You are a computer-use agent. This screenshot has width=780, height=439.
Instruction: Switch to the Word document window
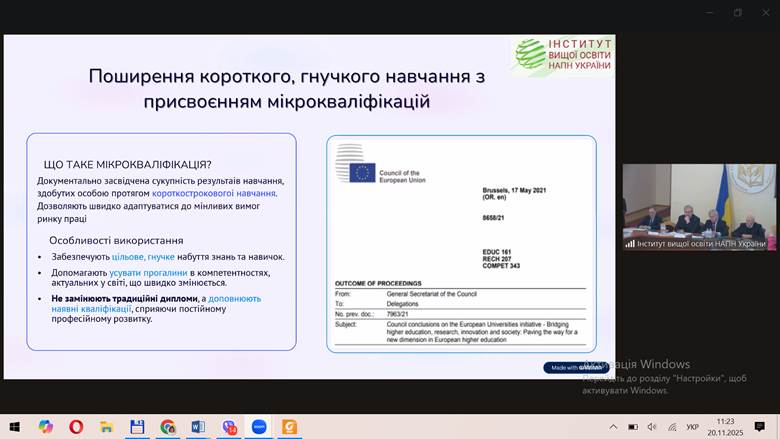point(198,427)
